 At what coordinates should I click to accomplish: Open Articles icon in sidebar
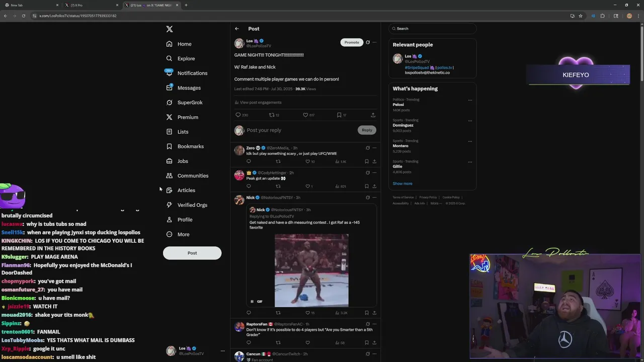(169, 190)
